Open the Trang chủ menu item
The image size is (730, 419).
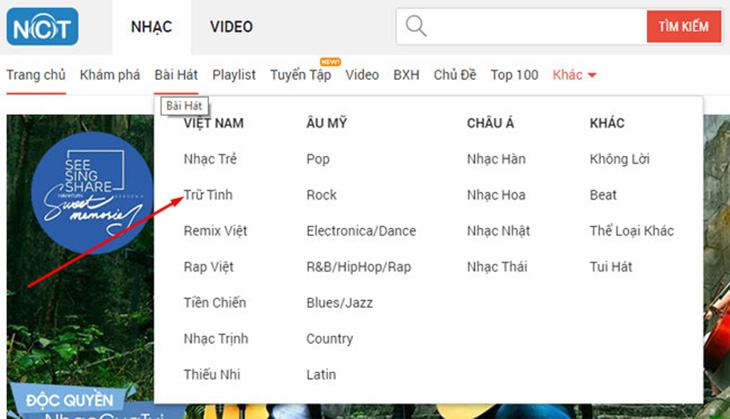tap(36, 75)
